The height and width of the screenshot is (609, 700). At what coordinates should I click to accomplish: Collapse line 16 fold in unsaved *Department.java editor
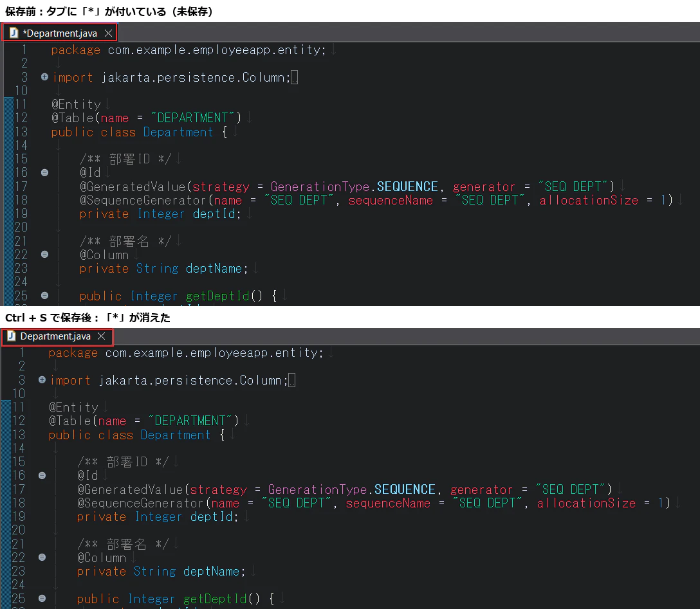[44, 172]
